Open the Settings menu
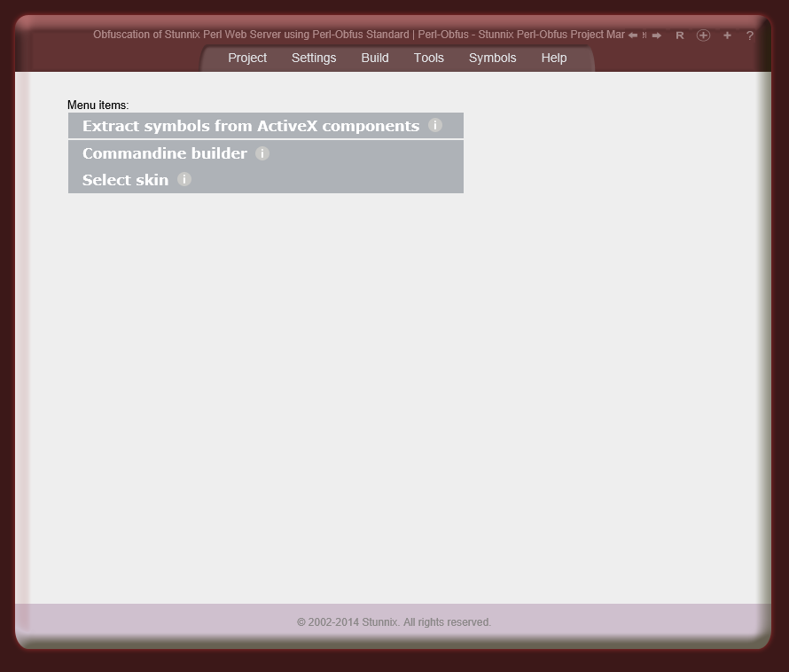Screen dimensions: 789x672 click(314, 58)
